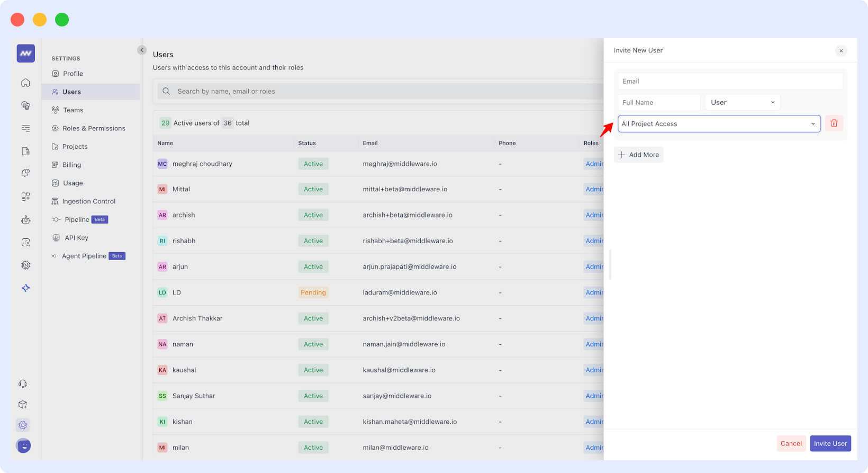Image resolution: width=868 pixels, height=473 pixels.
Task: Open Roles & Permissions settings
Action: [94, 128]
